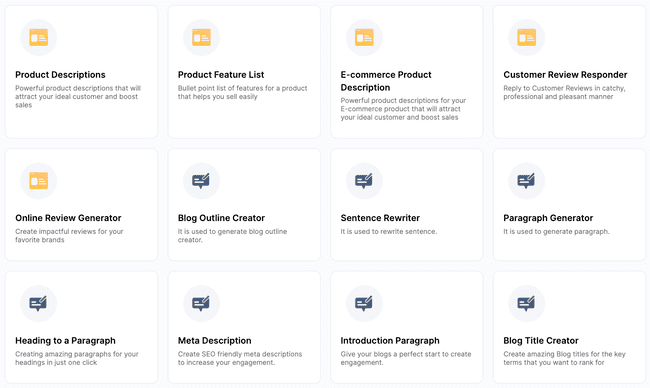Screen dimensions: 650x388
Task: Click the Online Review Generator description text
Action: coord(69,235)
